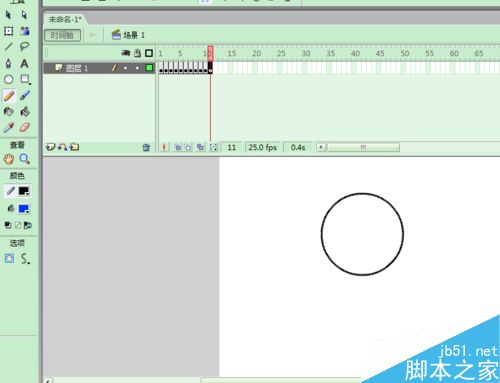This screenshot has height=383, width=500.
Task: Select the Pencil tool
Action: coord(9,96)
